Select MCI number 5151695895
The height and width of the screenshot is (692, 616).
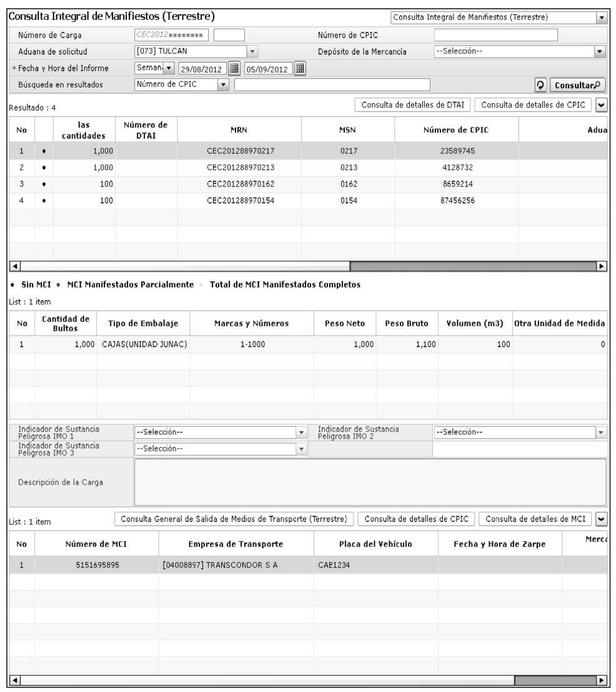pyautogui.click(x=97, y=565)
